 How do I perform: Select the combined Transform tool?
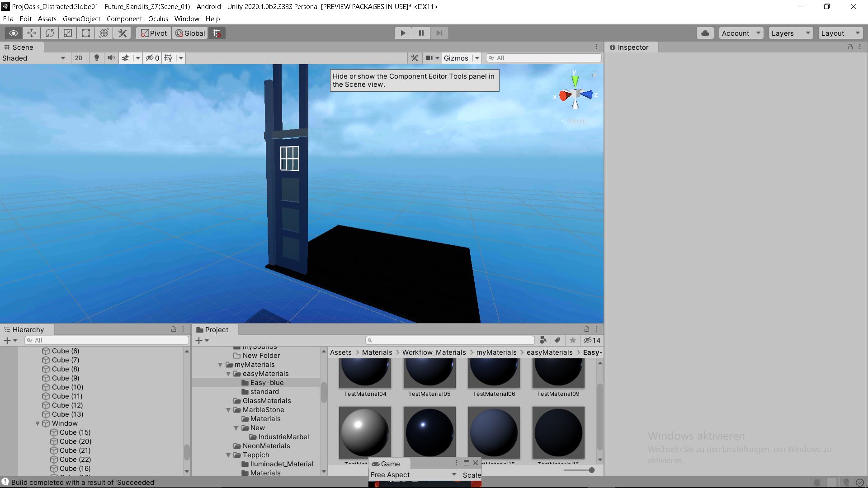(104, 33)
